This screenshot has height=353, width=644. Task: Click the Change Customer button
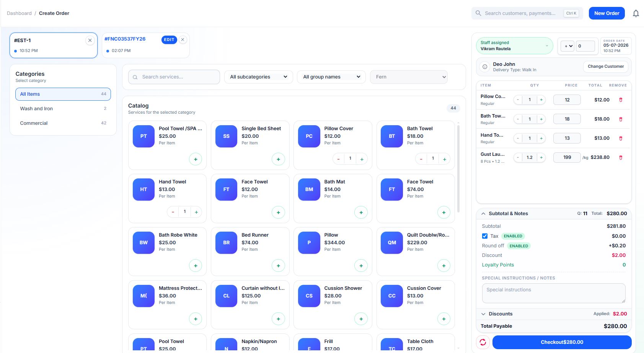[x=606, y=67]
